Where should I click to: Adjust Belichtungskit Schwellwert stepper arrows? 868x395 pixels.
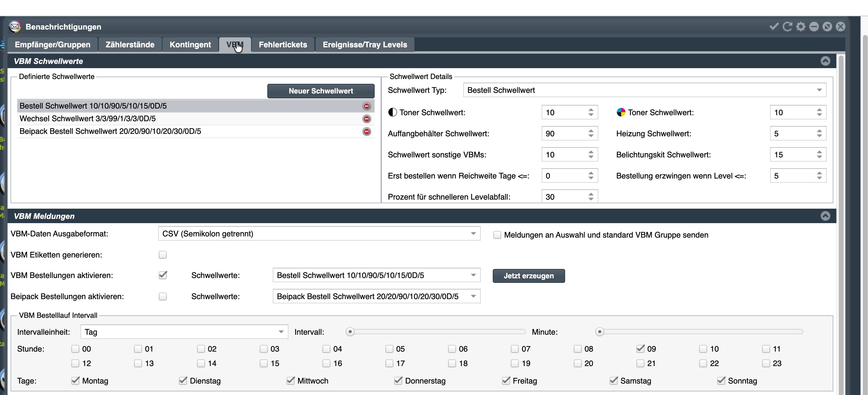point(819,155)
